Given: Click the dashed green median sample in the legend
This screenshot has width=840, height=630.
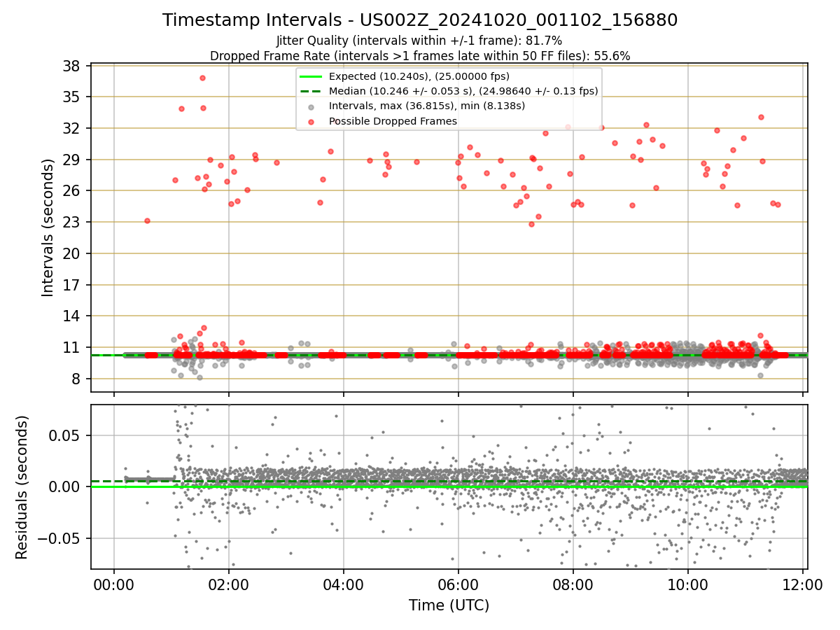Looking at the screenshot, I should 311,91.
